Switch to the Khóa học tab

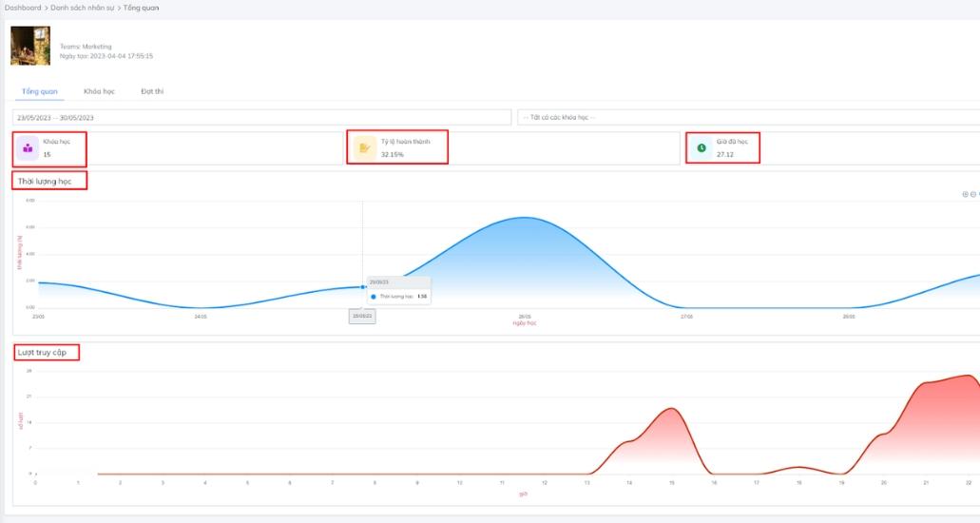tap(100, 91)
